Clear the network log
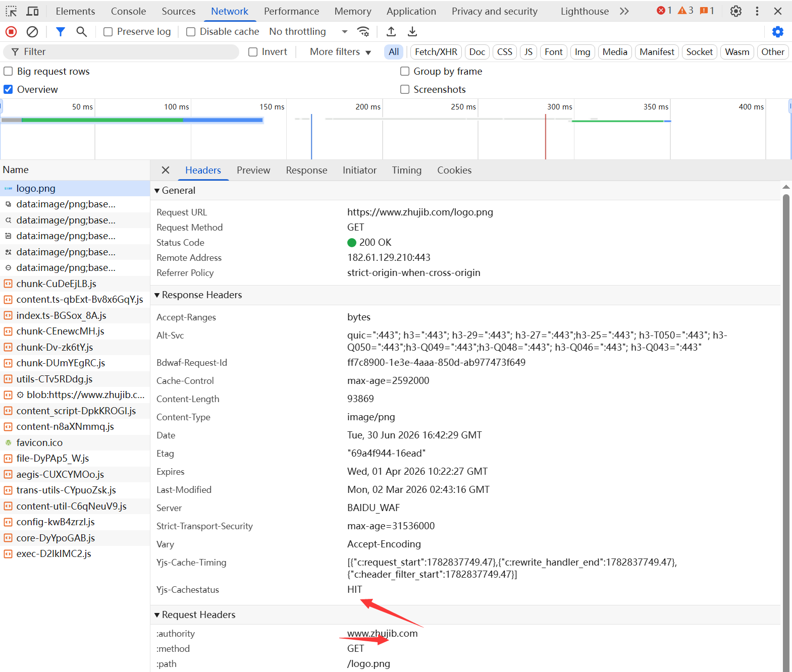792x672 pixels. pyautogui.click(x=32, y=32)
